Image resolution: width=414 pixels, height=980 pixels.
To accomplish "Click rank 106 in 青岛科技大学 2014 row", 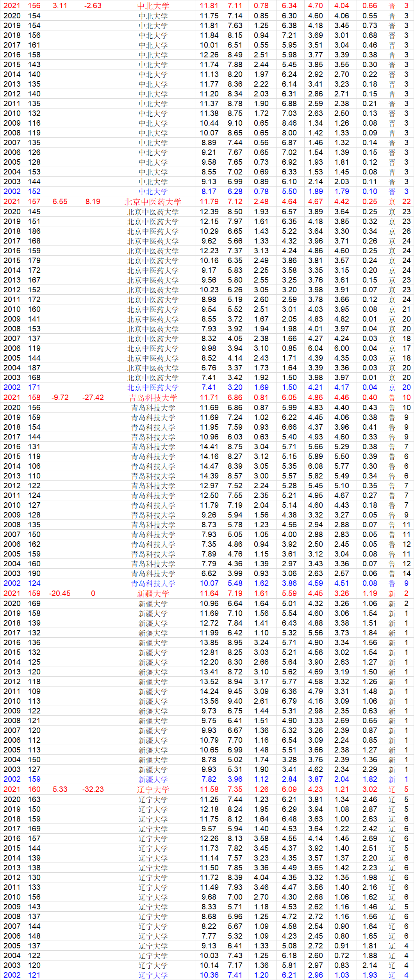I will coord(34,466).
